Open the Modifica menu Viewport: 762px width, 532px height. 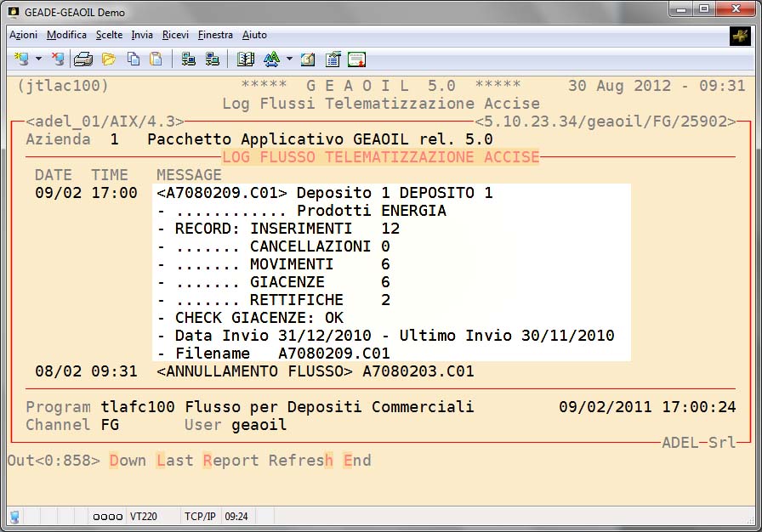pos(66,35)
